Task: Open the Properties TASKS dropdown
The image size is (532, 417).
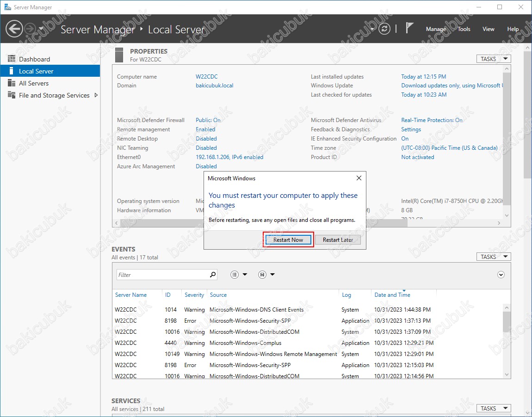Action: tap(494, 59)
